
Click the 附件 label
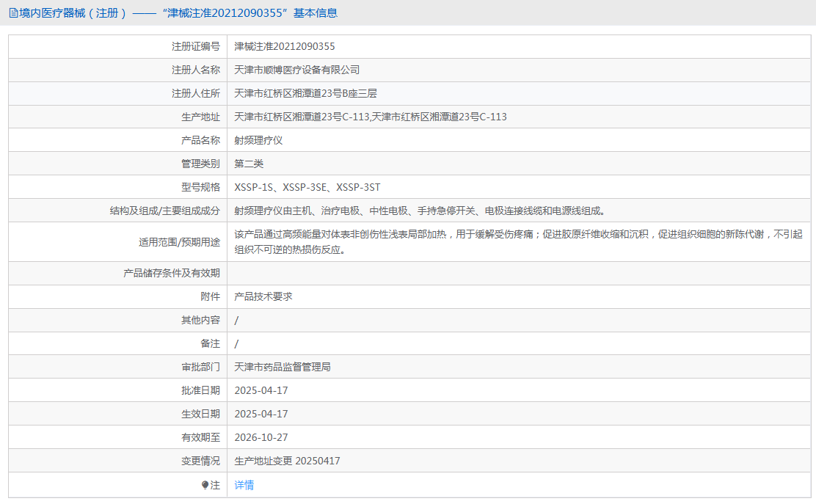click(x=211, y=296)
